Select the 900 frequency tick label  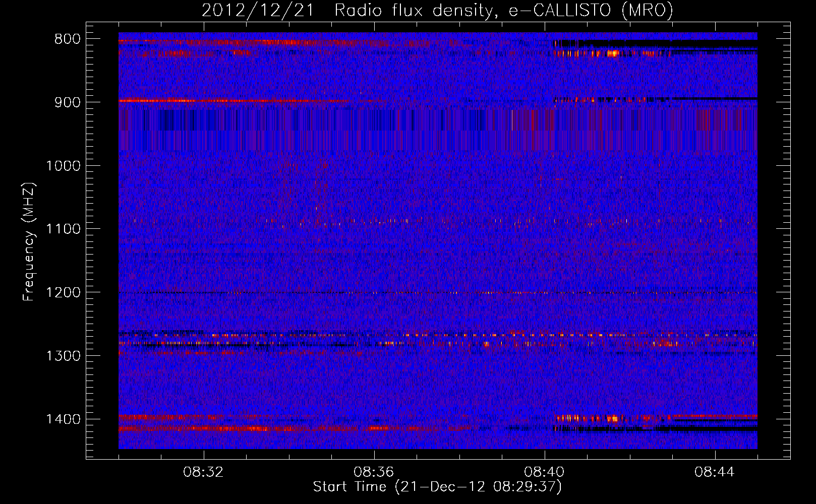pyautogui.click(x=68, y=102)
